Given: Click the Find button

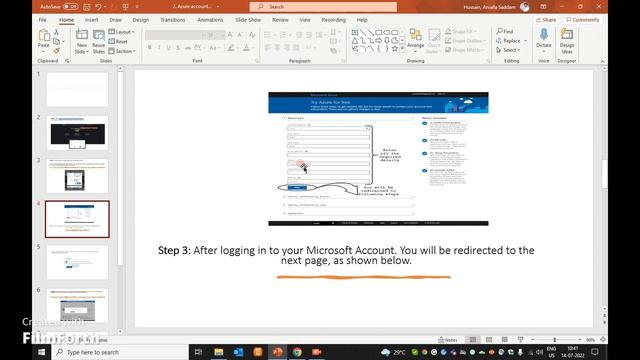Looking at the screenshot, I should [x=505, y=31].
